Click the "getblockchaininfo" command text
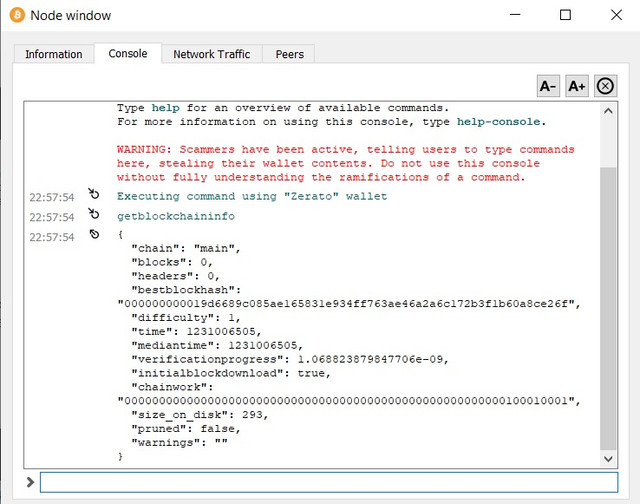Screen dimensions: 640x504 pos(176,216)
